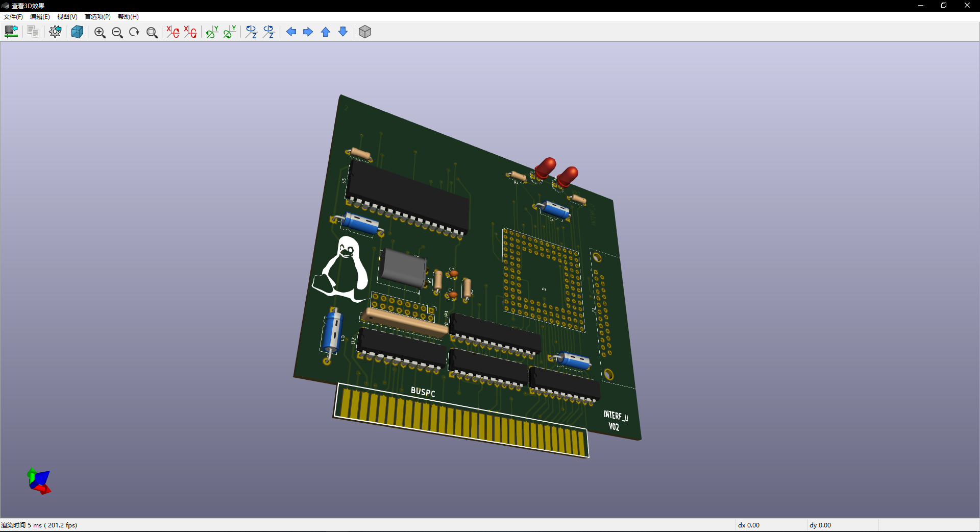Rotate Z counter-clockwise with second blue icon
Image resolution: width=980 pixels, height=532 pixels.
(x=269, y=32)
